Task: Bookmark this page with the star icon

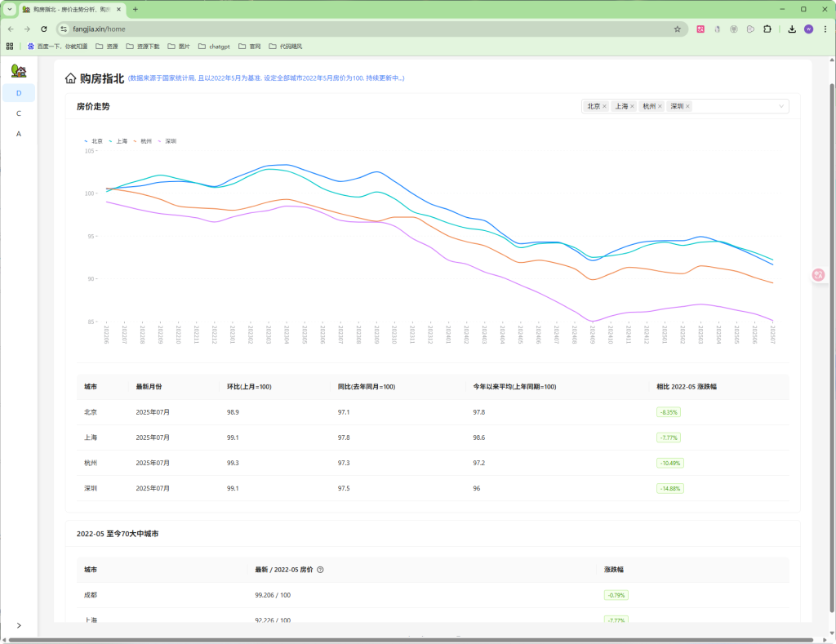Action: click(677, 29)
